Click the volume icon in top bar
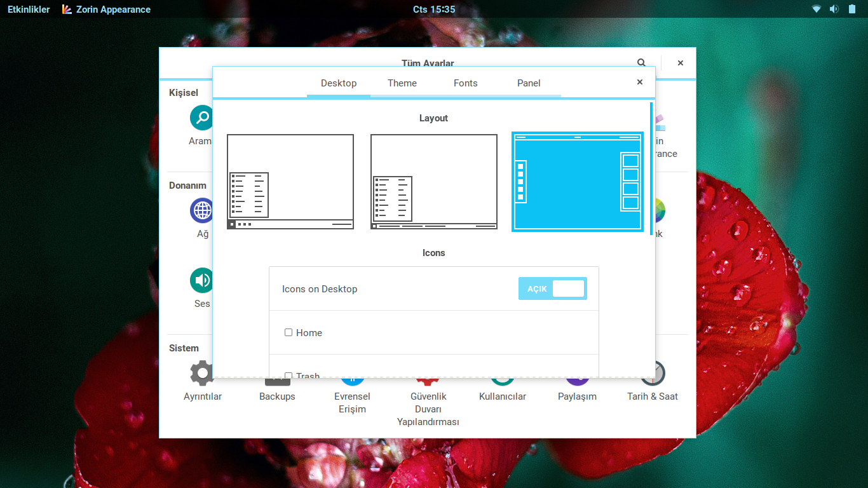This screenshot has width=868, height=488. 834,10
